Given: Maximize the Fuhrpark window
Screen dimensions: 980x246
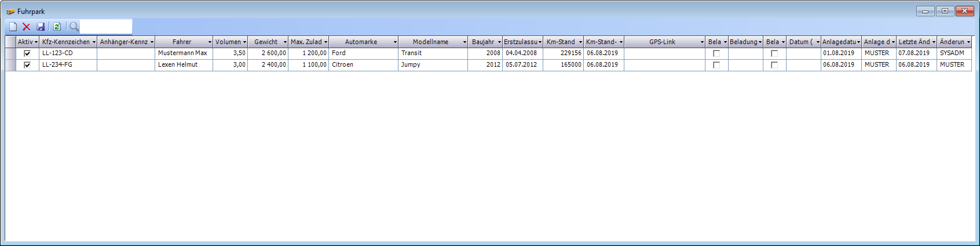Looking at the screenshot, I should click(x=945, y=11).
